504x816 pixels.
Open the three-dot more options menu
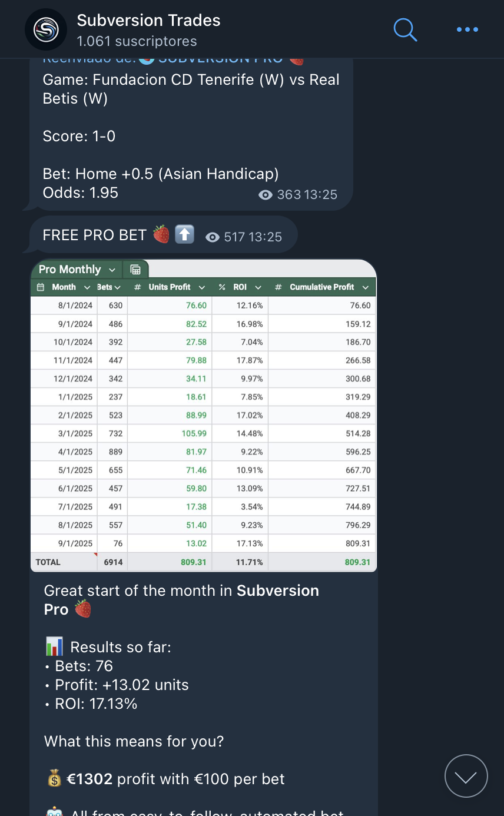click(x=467, y=29)
